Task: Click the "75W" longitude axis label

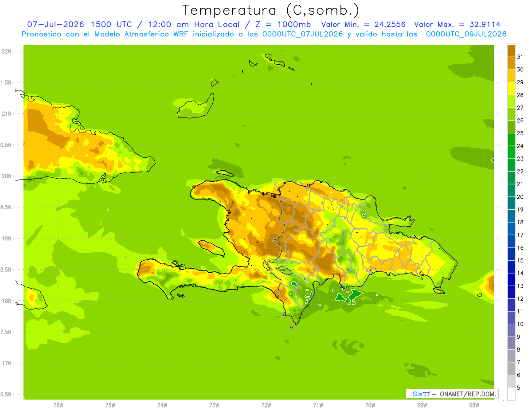Action: click(110, 405)
